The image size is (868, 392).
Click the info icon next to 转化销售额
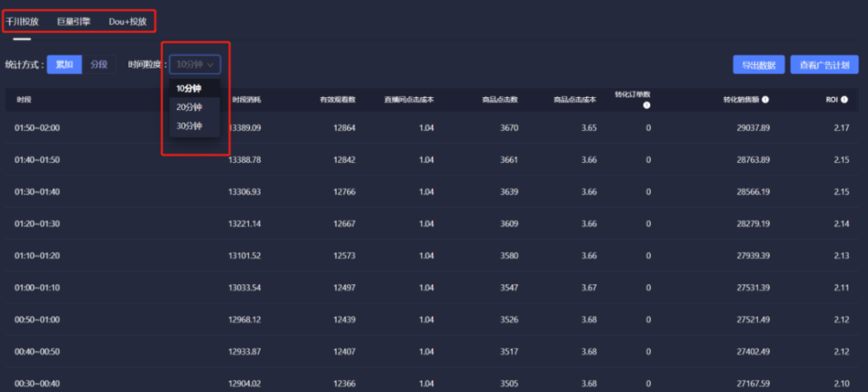[766, 100]
